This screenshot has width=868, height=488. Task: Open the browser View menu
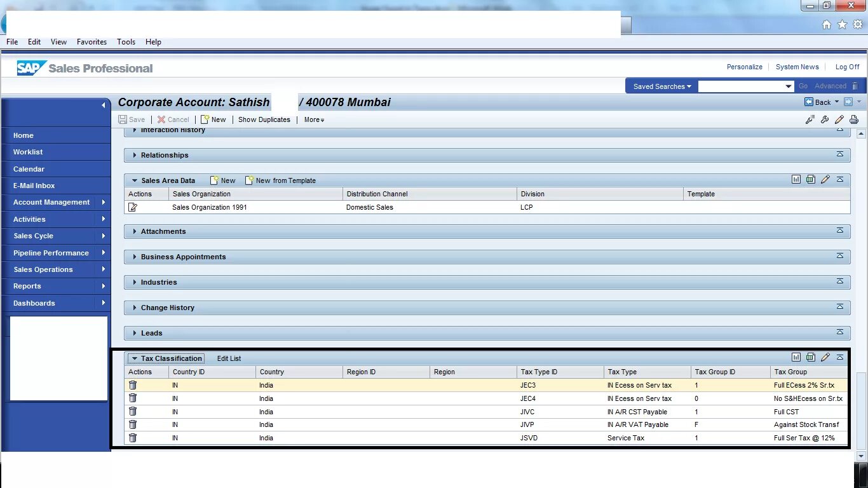coord(58,42)
